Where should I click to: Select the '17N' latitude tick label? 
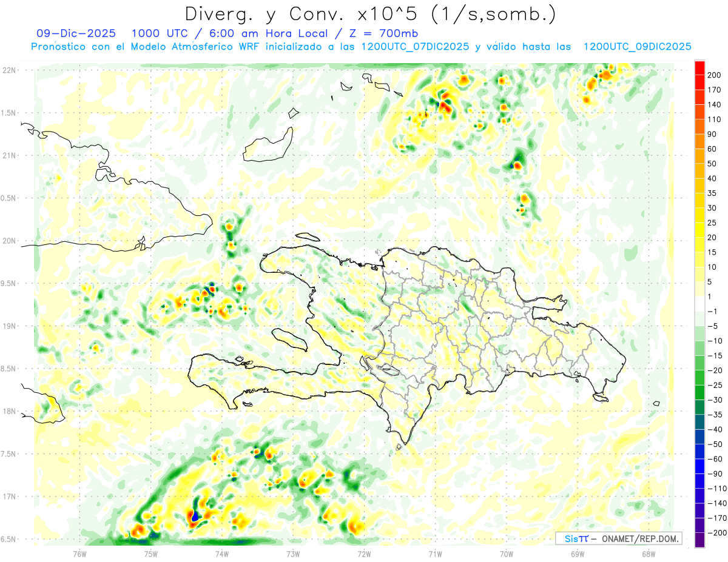click(x=10, y=497)
